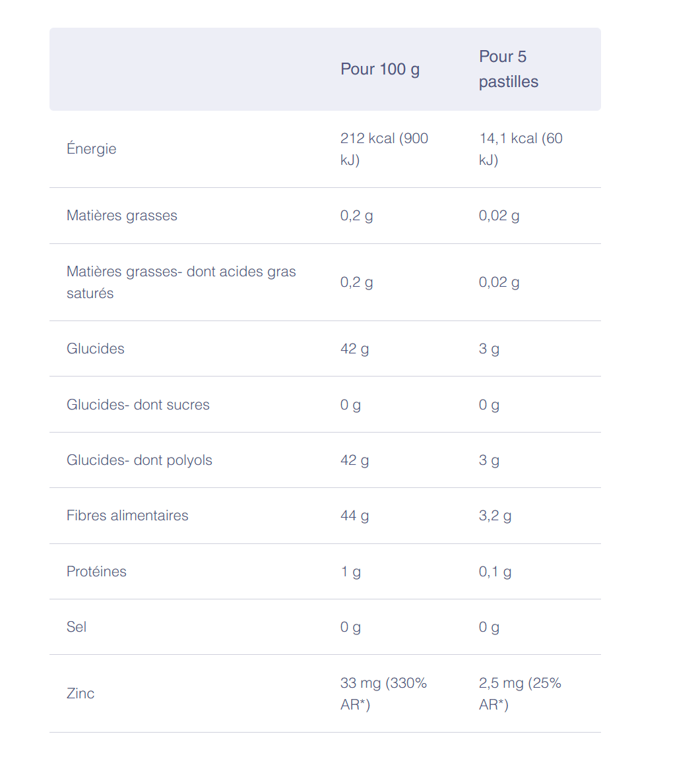The width and height of the screenshot is (700, 759).
Task: Click the "14,1 kcal (60 kJ)" energy value
Action: [x=521, y=149]
